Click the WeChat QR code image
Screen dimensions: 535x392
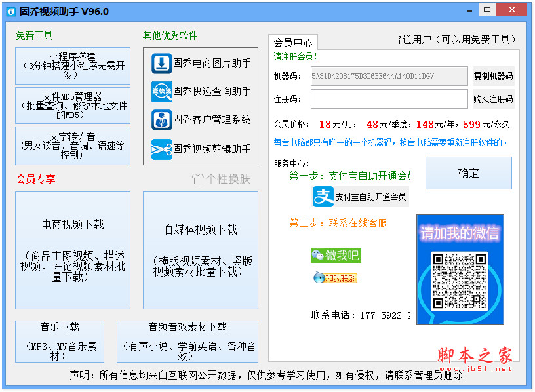pos(460,281)
